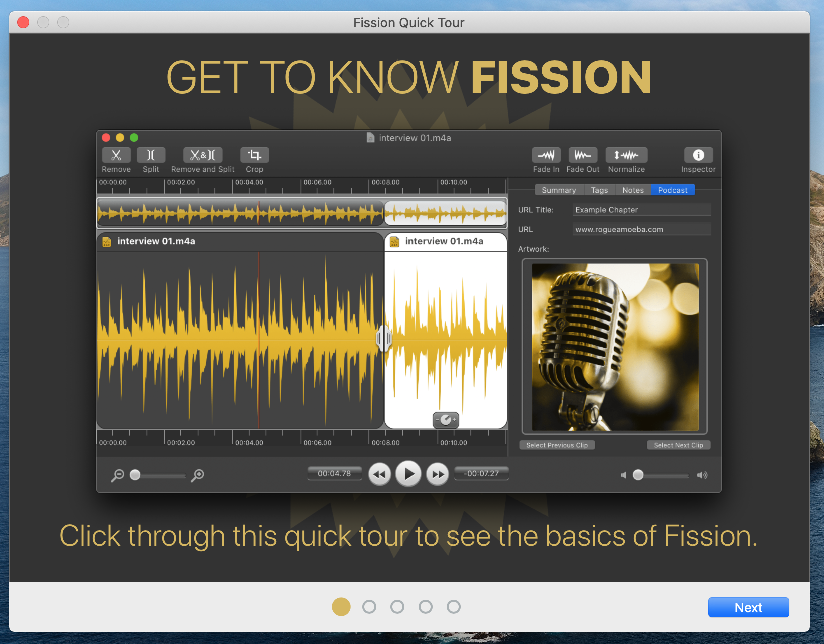Jump to the second tour page dot
Screen dimensions: 824x644
coord(369,607)
